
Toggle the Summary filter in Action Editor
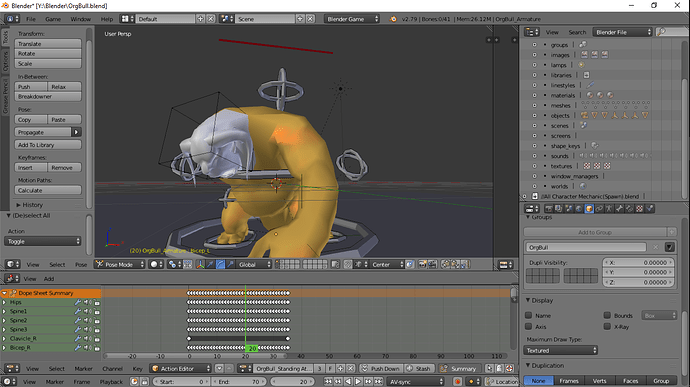click(460, 369)
